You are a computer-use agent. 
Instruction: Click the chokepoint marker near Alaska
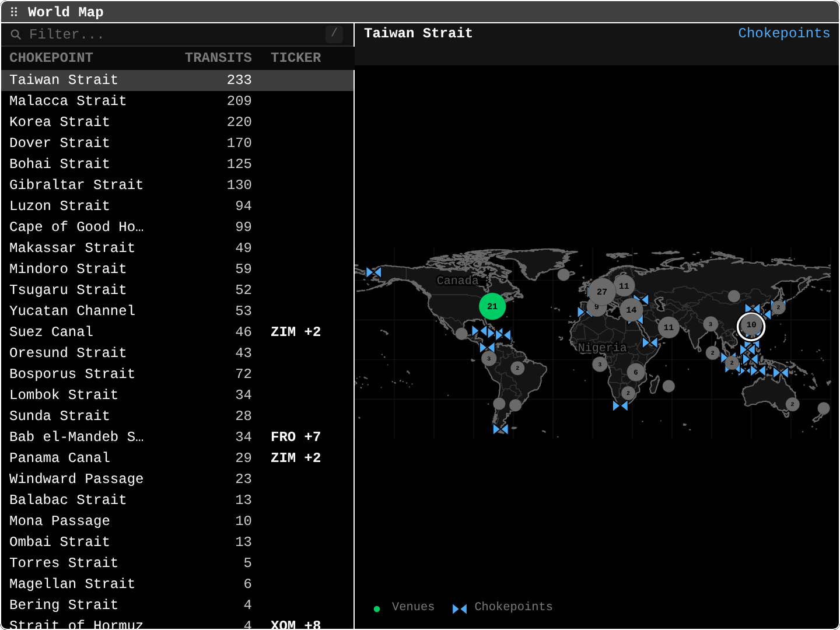click(374, 272)
